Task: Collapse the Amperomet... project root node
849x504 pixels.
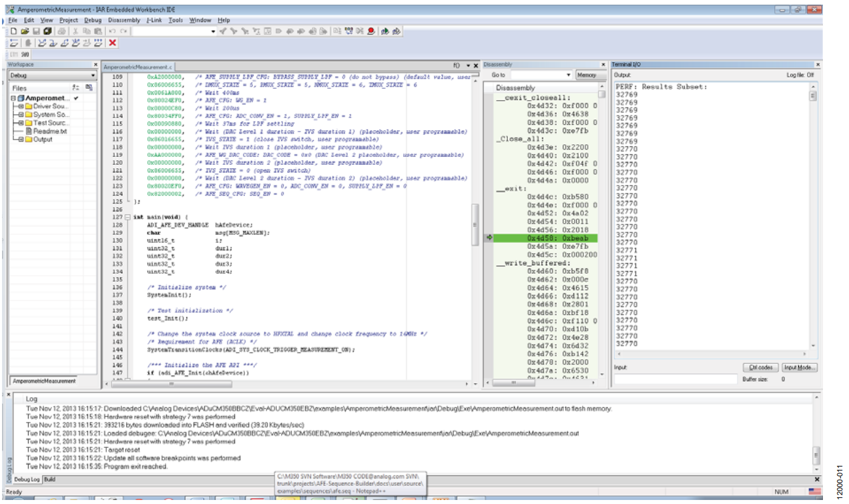Action: (x=13, y=98)
